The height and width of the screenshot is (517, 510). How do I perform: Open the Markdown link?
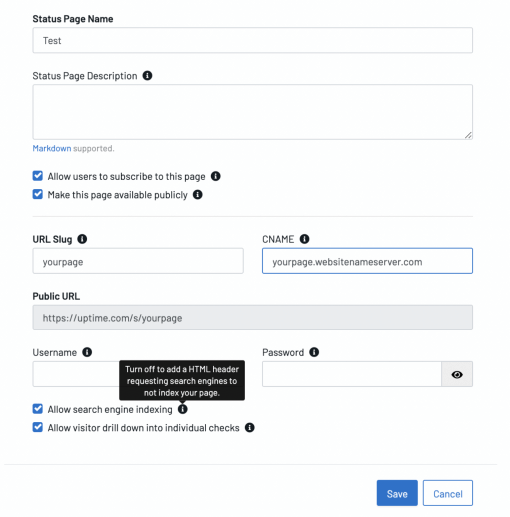click(x=52, y=148)
